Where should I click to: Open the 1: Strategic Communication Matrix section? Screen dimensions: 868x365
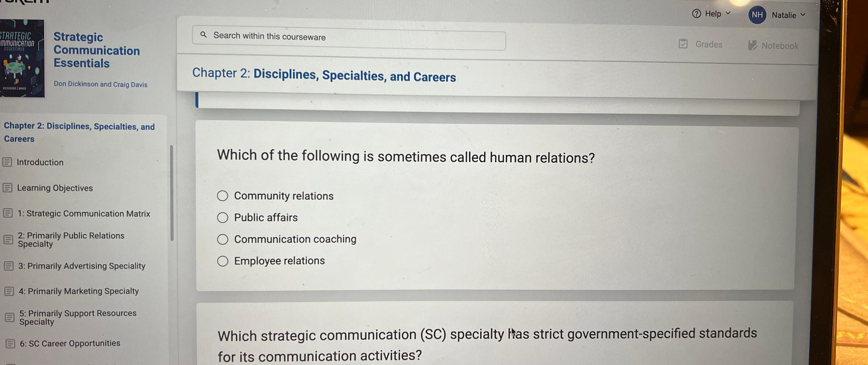point(85,213)
